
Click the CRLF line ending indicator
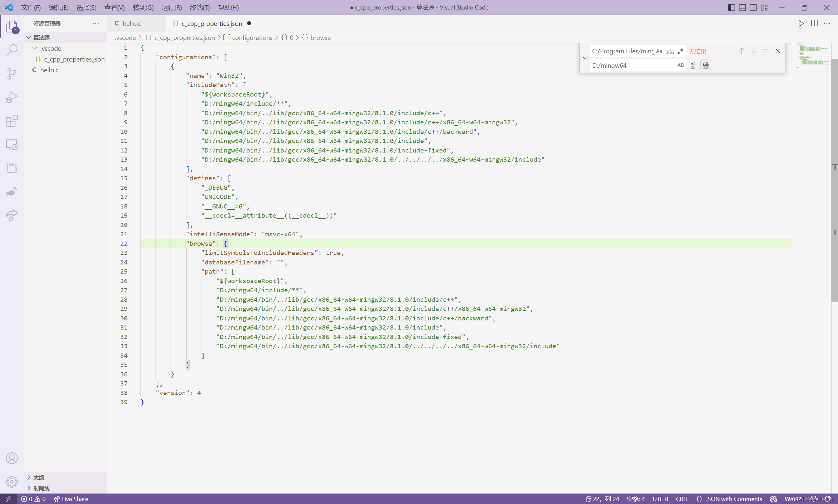click(x=683, y=499)
